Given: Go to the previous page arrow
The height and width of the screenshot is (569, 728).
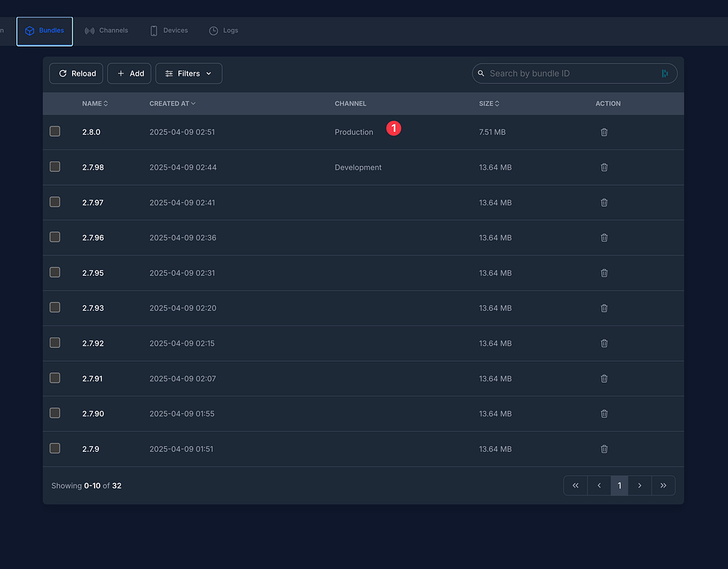Looking at the screenshot, I should (x=599, y=485).
